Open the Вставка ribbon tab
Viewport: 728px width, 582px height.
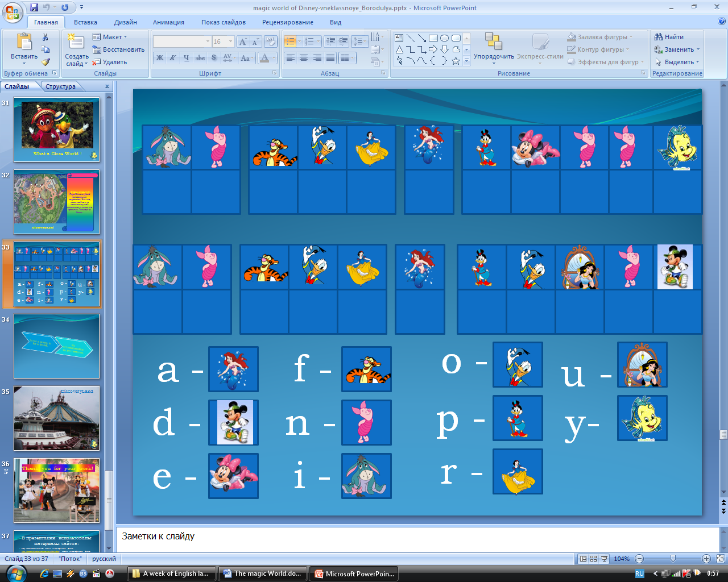85,22
